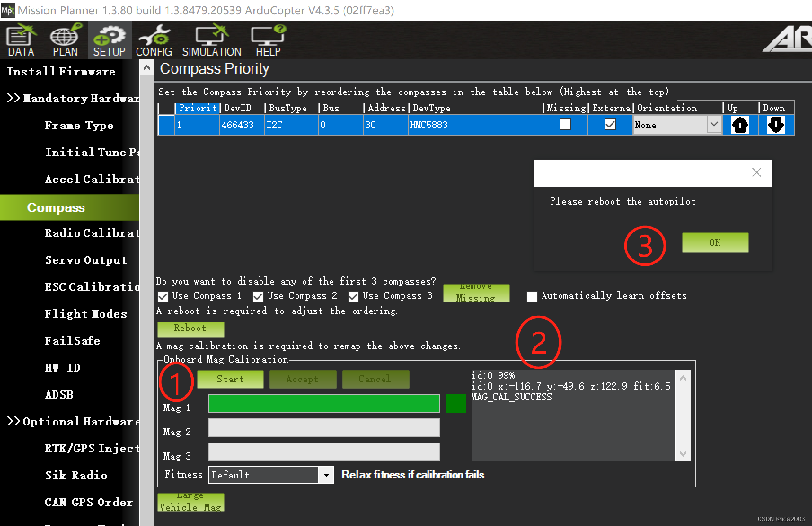Toggle External checkbox for HMC5883 row
This screenshot has height=526, width=812.
tap(610, 124)
